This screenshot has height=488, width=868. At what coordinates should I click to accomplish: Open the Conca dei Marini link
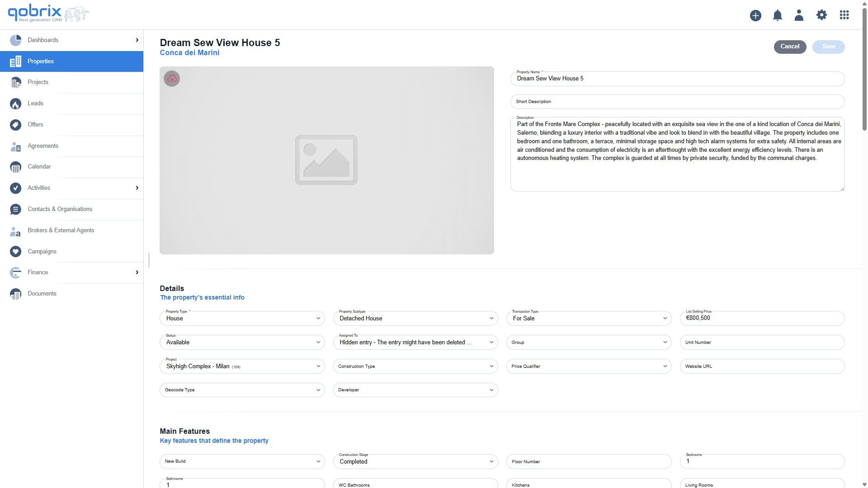[189, 52]
